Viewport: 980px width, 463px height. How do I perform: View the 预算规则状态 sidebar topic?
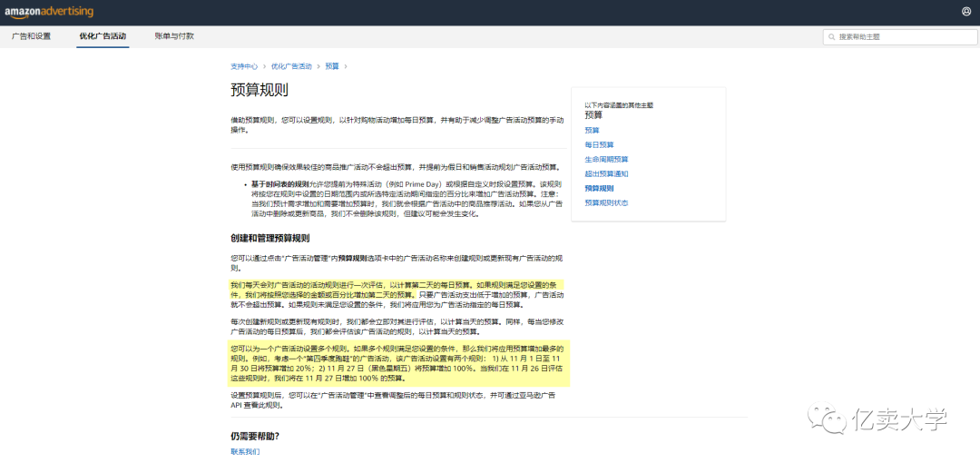[x=606, y=202]
